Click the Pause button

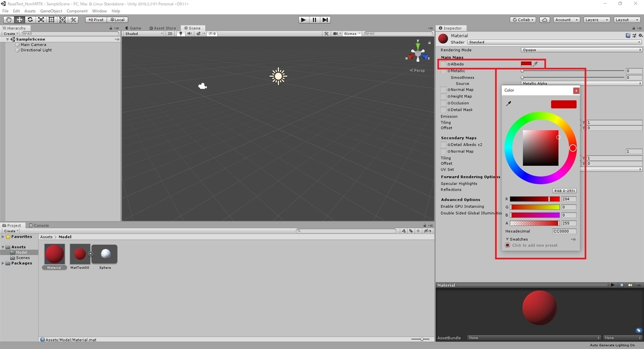click(314, 20)
